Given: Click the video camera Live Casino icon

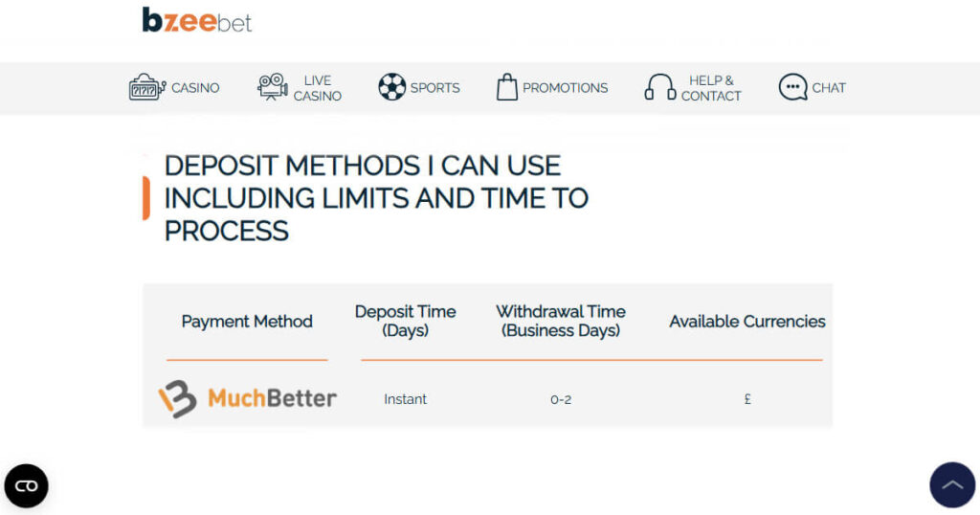Looking at the screenshot, I should click(x=273, y=87).
